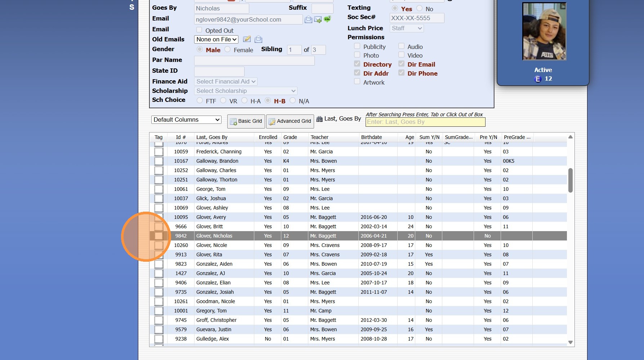This screenshot has width=644, height=360.
Task: Tag the Frederick, Channing row checkbox
Action: (159, 152)
